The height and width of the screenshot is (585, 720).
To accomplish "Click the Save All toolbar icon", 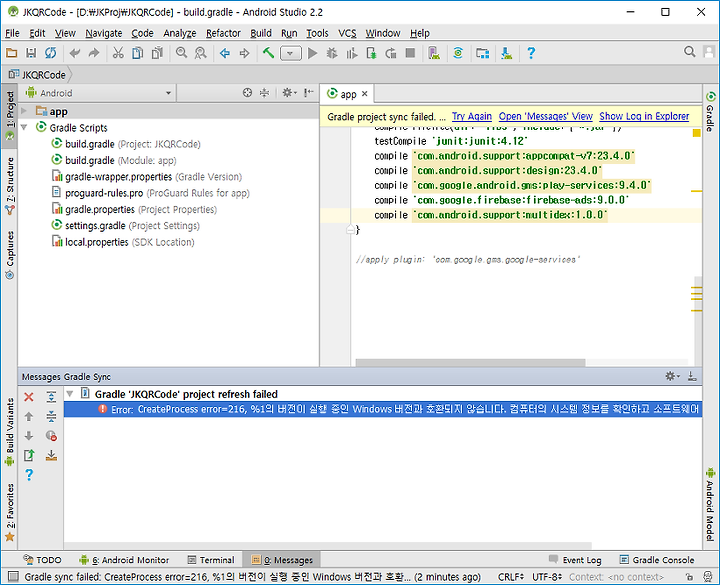I will pyautogui.click(x=31, y=53).
